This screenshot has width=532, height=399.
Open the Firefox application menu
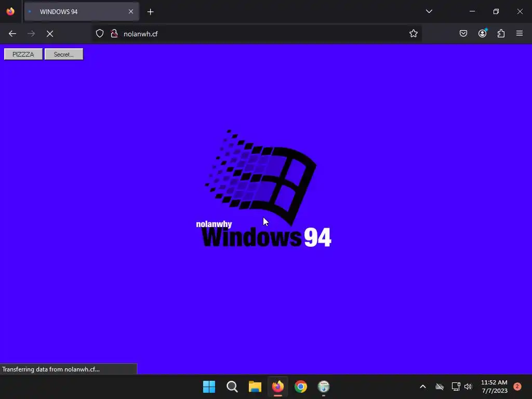click(x=520, y=33)
